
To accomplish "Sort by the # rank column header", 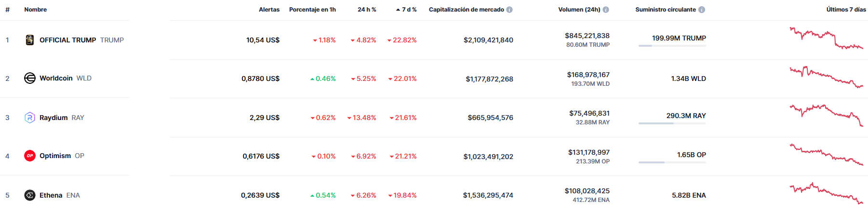I will tap(7, 10).
